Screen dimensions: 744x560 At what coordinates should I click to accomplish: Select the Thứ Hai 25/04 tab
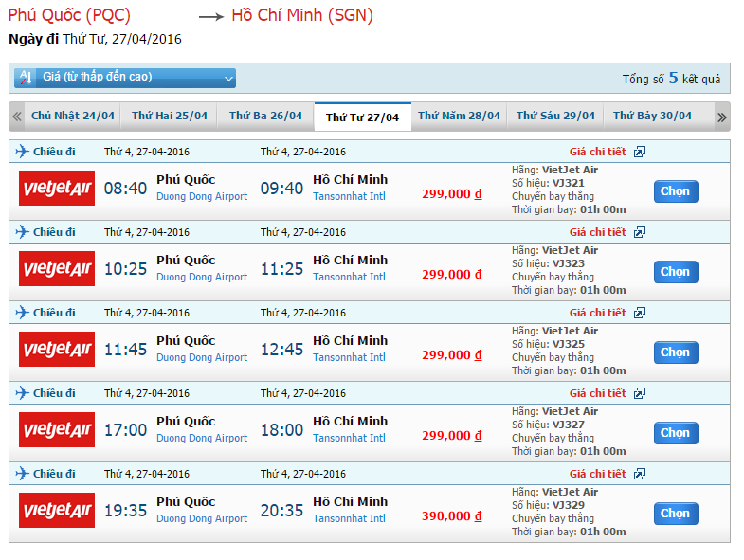click(x=170, y=116)
